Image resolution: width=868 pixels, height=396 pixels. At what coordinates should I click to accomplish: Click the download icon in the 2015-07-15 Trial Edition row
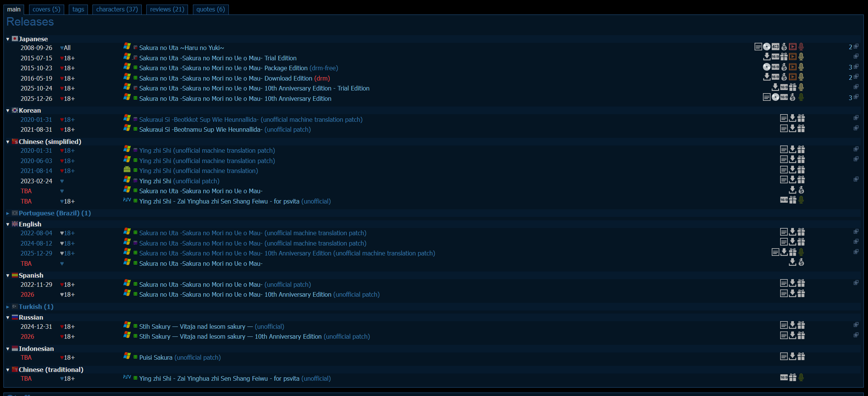click(x=766, y=57)
